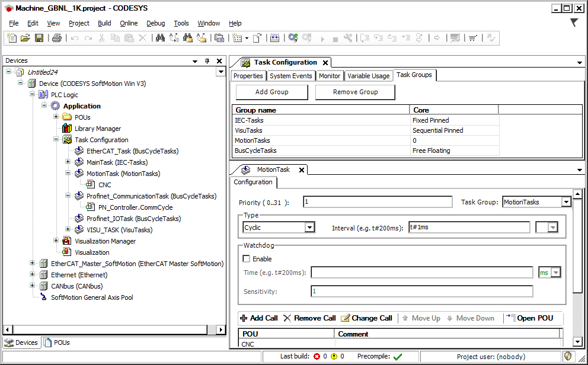Click the Add Group button
Image resolution: width=588 pixels, height=365 pixels.
(272, 92)
